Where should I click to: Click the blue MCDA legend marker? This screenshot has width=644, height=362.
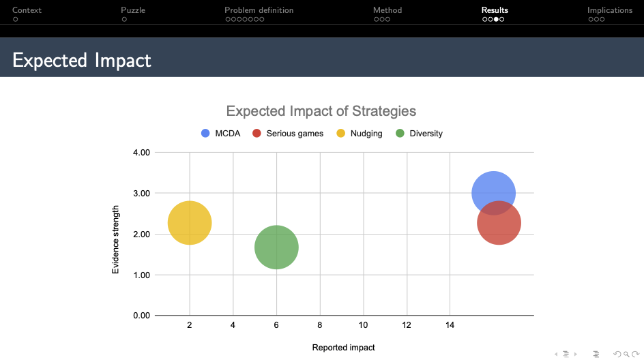pyautogui.click(x=205, y=133)
